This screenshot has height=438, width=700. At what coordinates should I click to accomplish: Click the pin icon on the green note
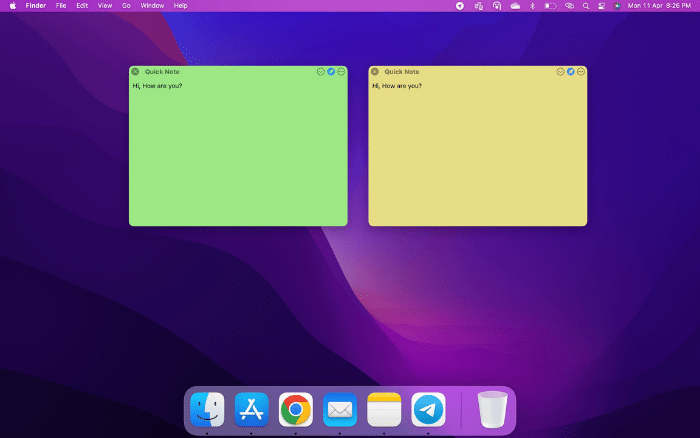point(331,72)
